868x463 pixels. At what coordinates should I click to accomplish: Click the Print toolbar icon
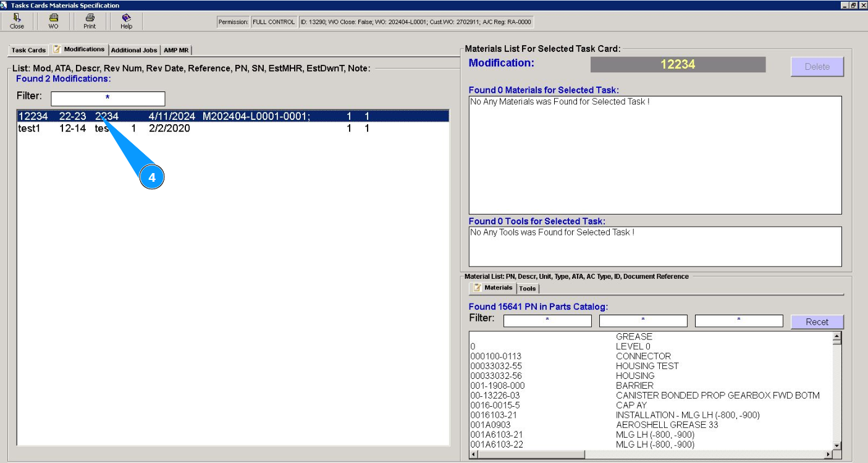tap(90, 22)
